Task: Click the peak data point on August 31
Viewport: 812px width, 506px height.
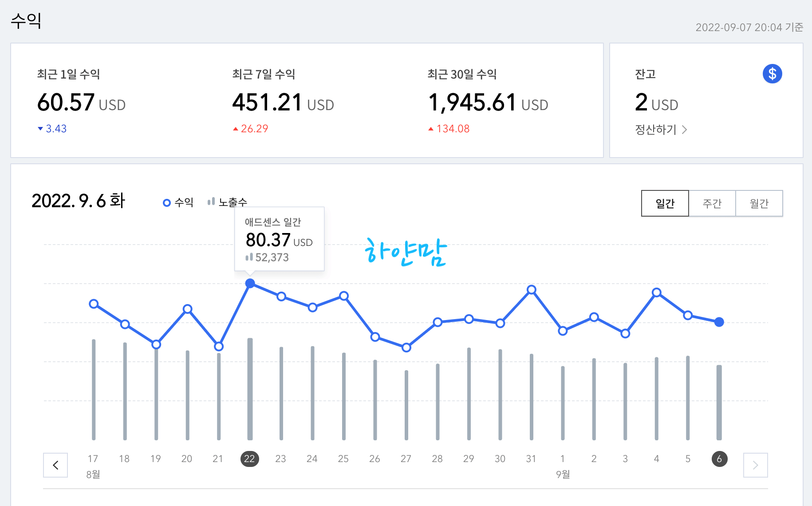Action: (x=531, y=290)
